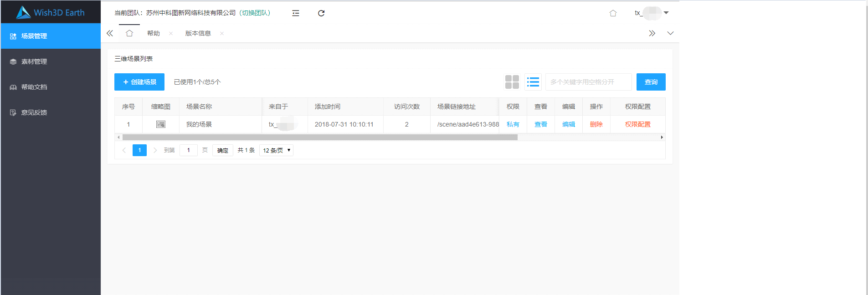Open 素材管理 in the sidebar

[34, 61]
